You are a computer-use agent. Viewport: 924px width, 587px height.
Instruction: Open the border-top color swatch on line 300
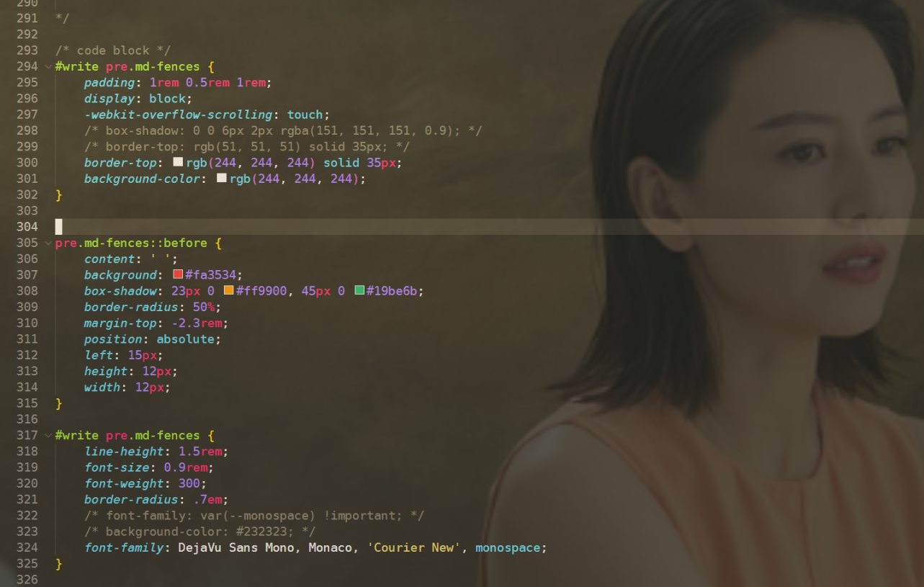click(178, 162)
